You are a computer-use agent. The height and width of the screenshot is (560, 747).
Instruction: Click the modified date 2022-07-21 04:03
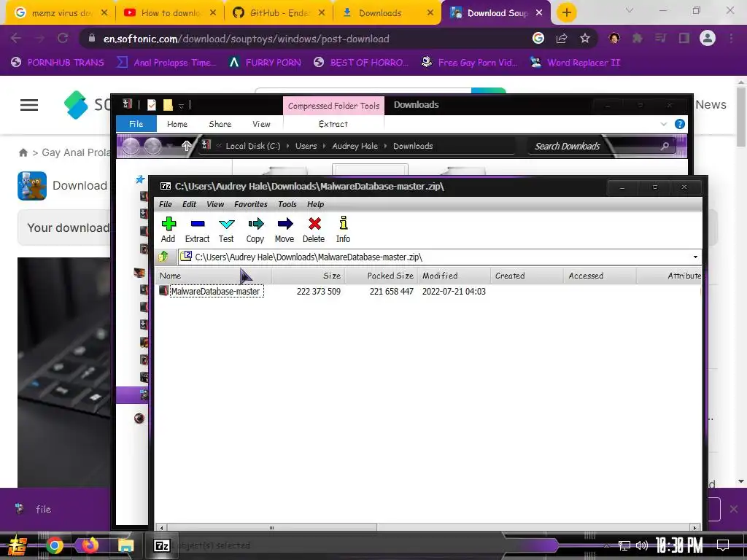pos(454,292)
